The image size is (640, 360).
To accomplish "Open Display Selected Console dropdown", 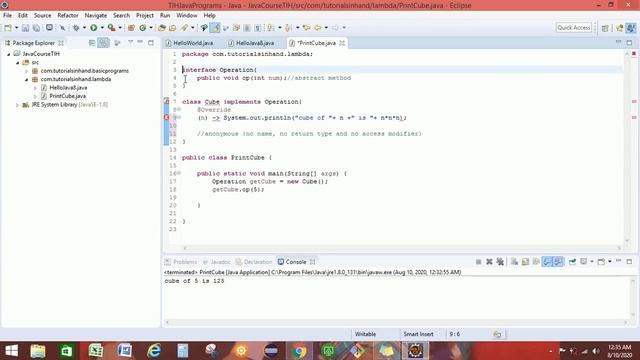I will coord(592,262).
